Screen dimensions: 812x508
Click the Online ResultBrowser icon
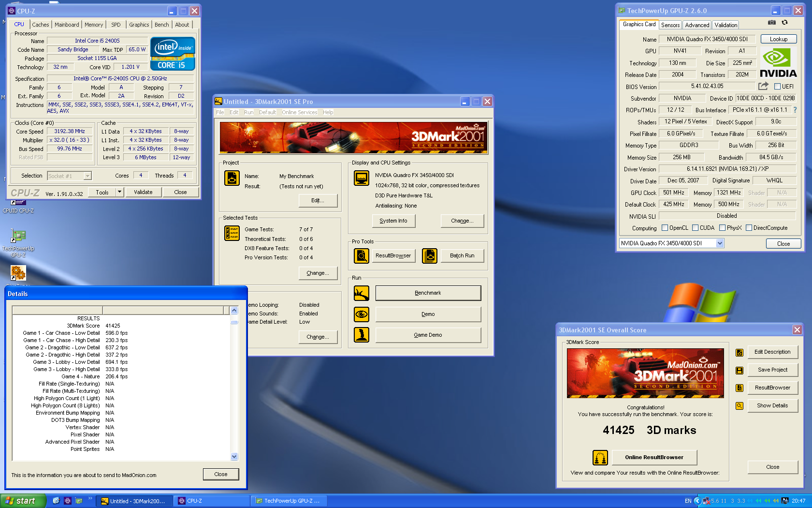click(x=600, y=457)
